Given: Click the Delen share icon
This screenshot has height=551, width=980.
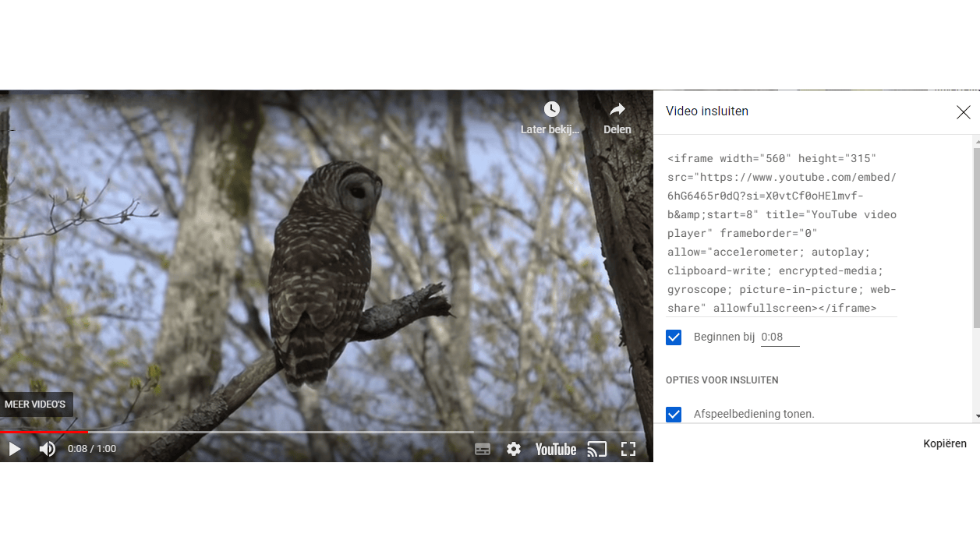Looking at the screenshot, I should tap(617, 118).
